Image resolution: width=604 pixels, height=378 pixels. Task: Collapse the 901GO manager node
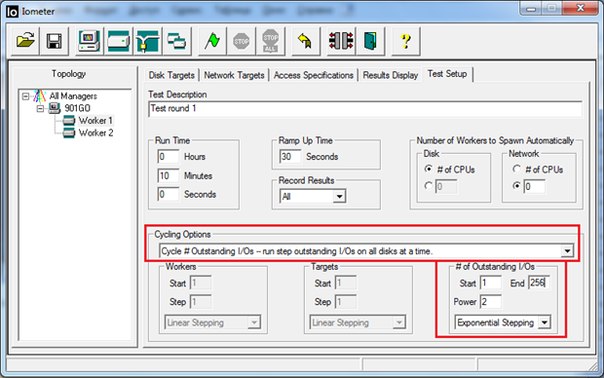pos(40,109)
